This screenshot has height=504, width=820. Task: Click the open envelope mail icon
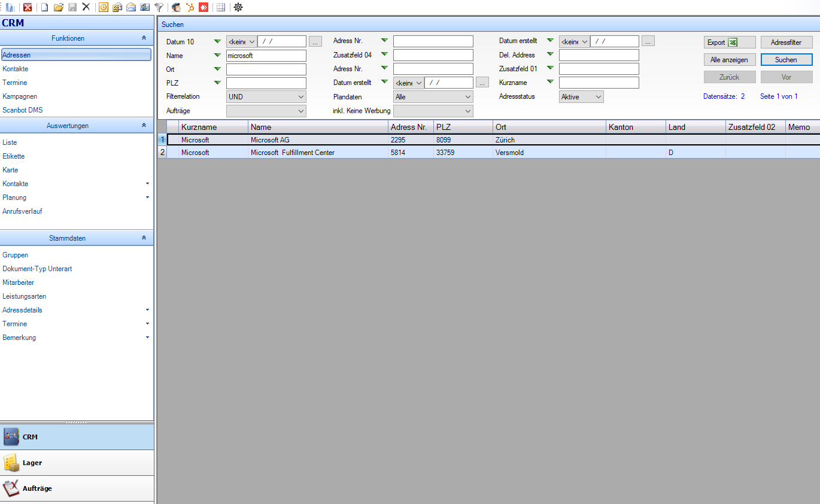point(131,7)
